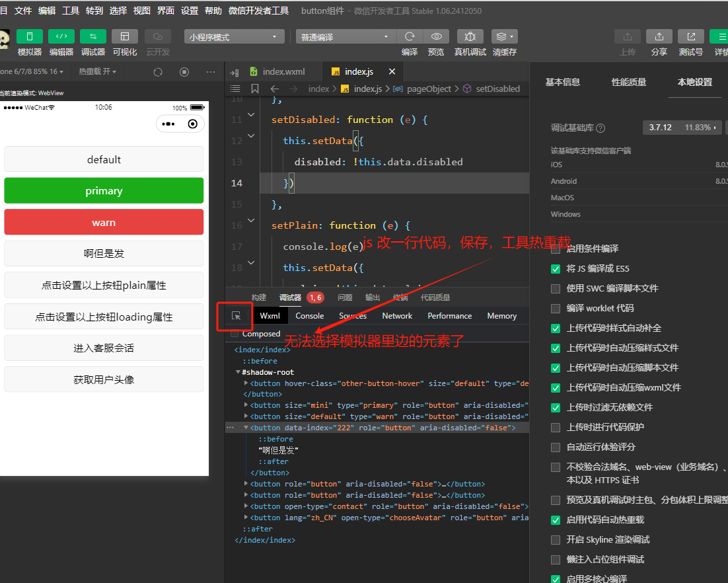Image resolution: width=728 pixels, height=583 pixels.
Task: Click simulator stop icon
Action: tap(184, 72)
